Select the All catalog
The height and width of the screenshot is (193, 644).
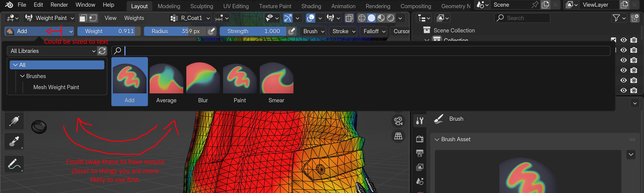(57, 65)
